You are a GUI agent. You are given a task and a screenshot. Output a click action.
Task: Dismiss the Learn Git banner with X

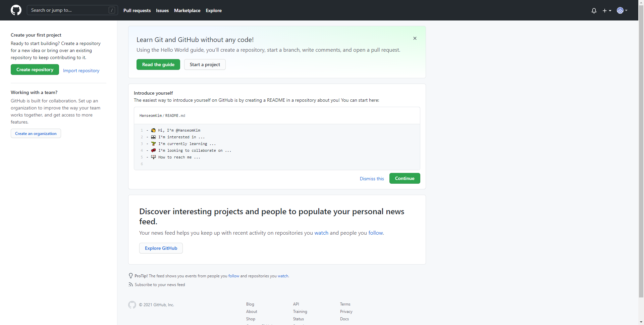[x=415, y=38]
